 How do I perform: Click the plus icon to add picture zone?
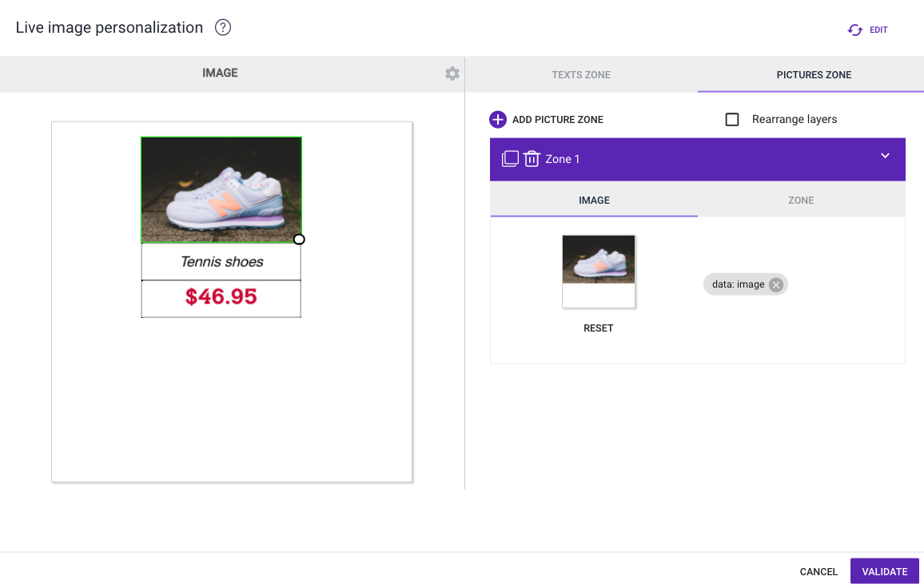click(498, 120)
